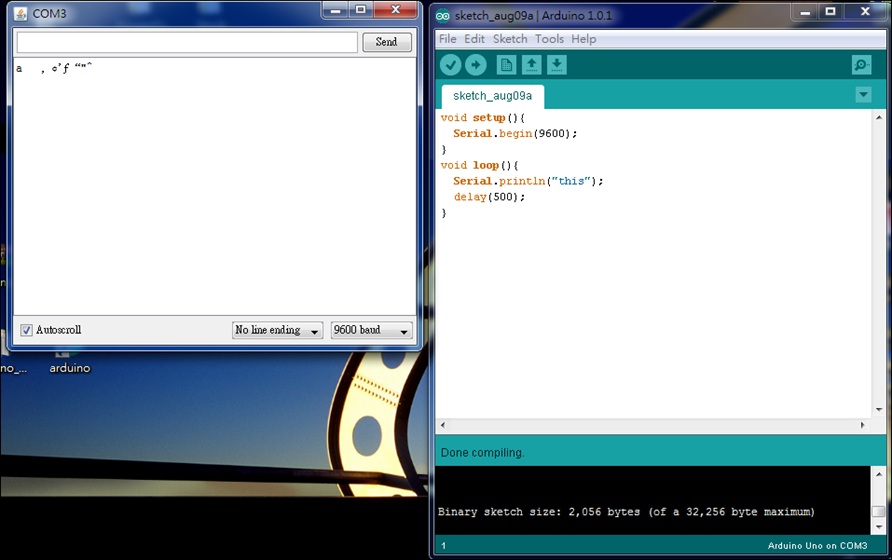892x560 pixels.
Task: Open a sketch with the Open icon
Action: coord(531,65)
